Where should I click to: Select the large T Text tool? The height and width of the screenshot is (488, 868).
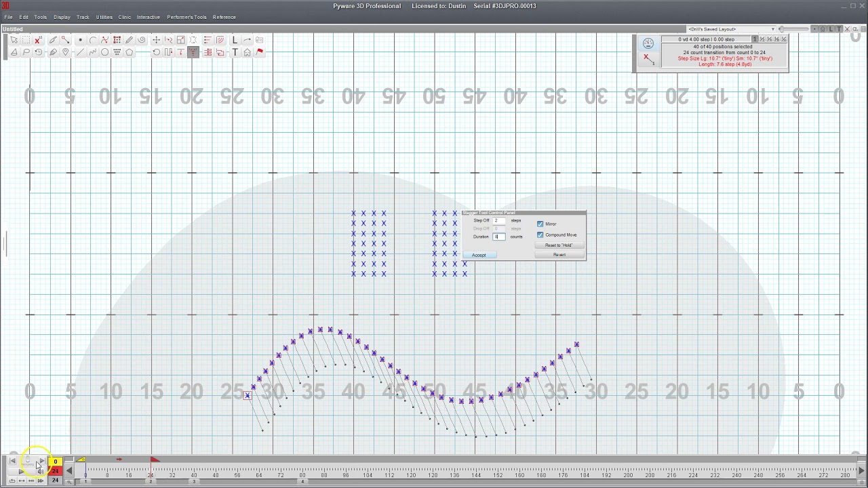click(x=235, y=52)
